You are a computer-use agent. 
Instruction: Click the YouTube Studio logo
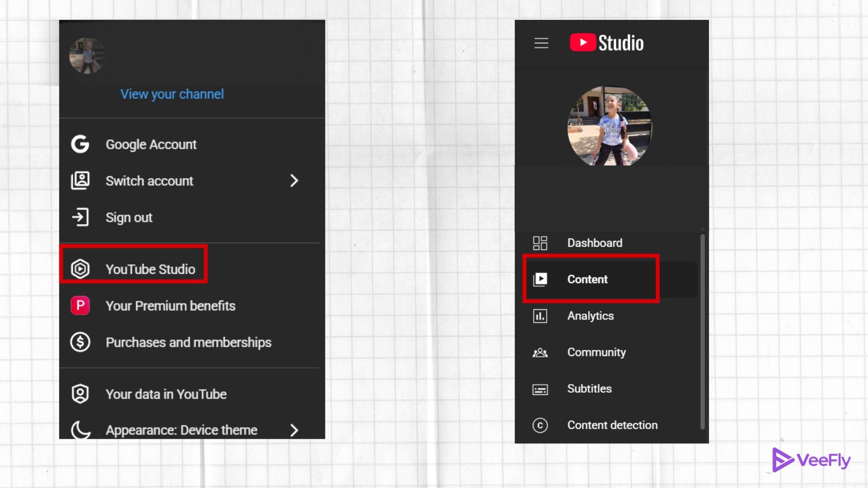pyautogui.click(x=606, y=43)
